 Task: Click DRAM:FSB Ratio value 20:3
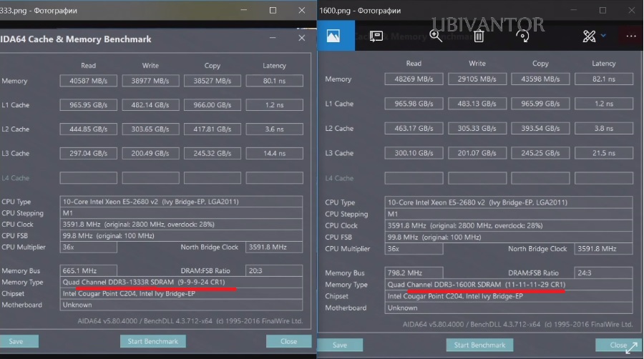pyautogui.click(x=274, y=271)
